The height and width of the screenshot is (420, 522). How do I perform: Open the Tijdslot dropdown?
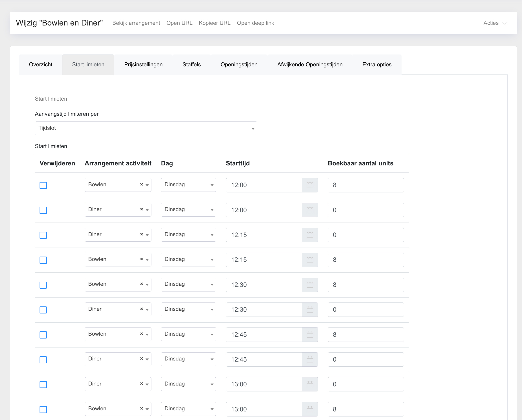[146, 128]
